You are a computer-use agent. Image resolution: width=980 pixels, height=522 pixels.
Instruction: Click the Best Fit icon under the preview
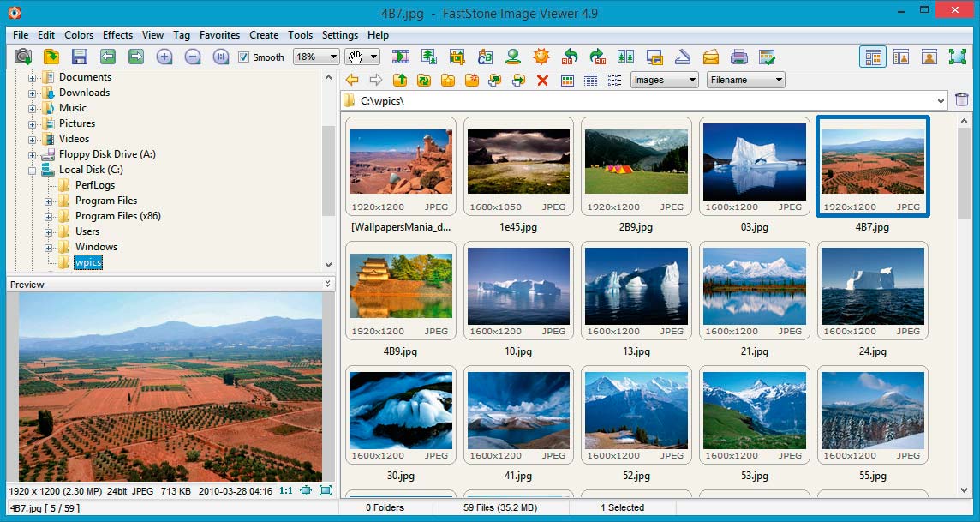click(326, 491)
